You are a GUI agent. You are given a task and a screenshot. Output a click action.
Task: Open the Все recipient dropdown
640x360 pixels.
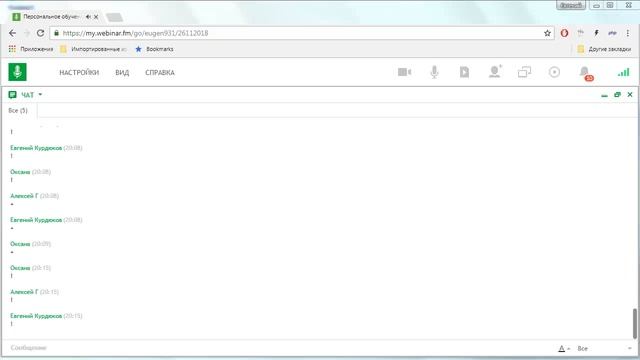(604, 348)
